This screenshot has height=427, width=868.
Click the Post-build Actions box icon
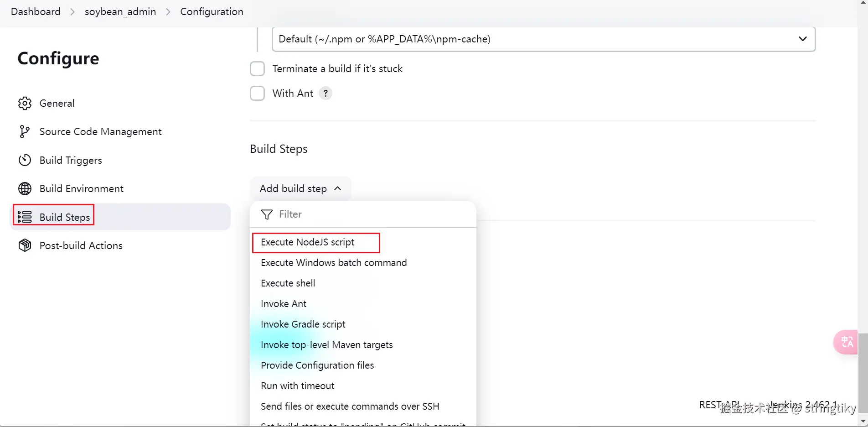[25, 245]
